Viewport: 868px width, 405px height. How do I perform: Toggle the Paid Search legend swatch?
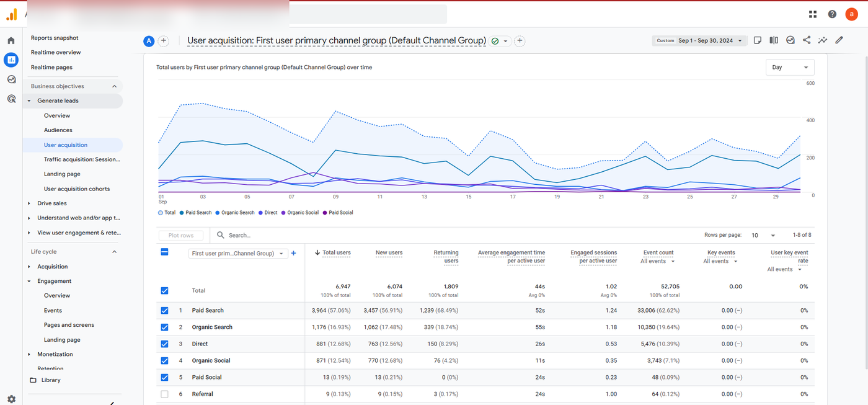(x=182, y=213)
